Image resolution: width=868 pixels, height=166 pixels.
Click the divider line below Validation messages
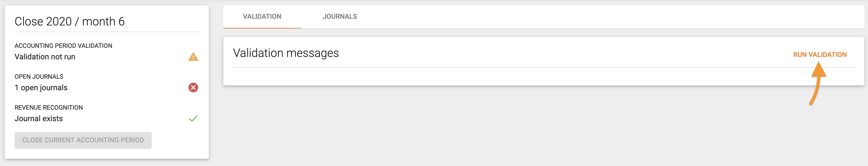click(x=543, y=68)
